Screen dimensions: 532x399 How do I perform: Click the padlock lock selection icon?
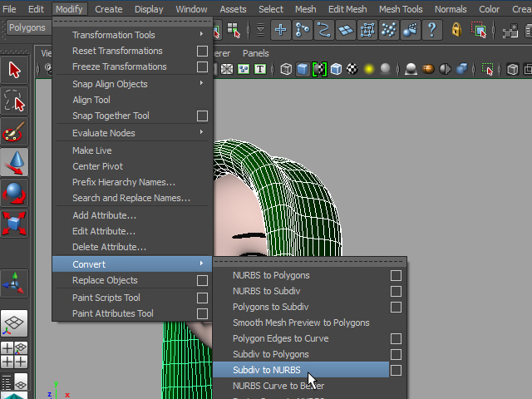[456, 30]
